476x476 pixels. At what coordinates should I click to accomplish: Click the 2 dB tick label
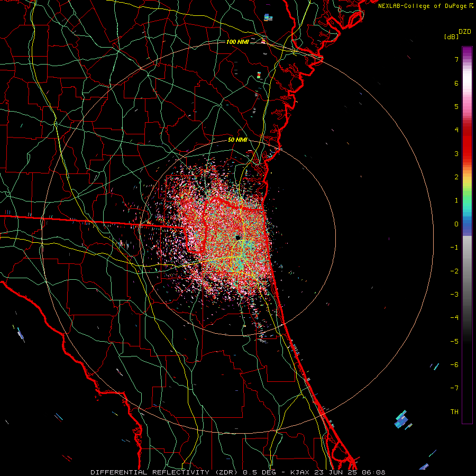click(456, 177)
